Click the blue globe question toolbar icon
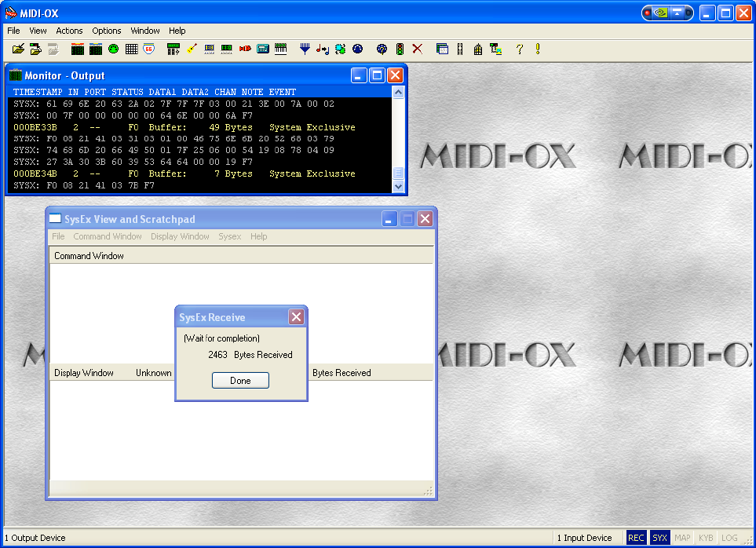The height and width of the screenshot is (548, 756). tap(382, 49)
